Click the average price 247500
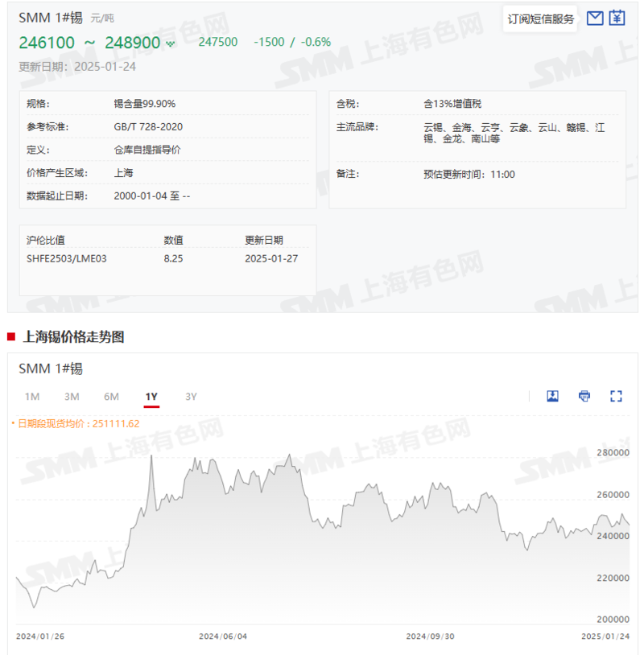This screenshot has height=655, width=644. point(217,42)
